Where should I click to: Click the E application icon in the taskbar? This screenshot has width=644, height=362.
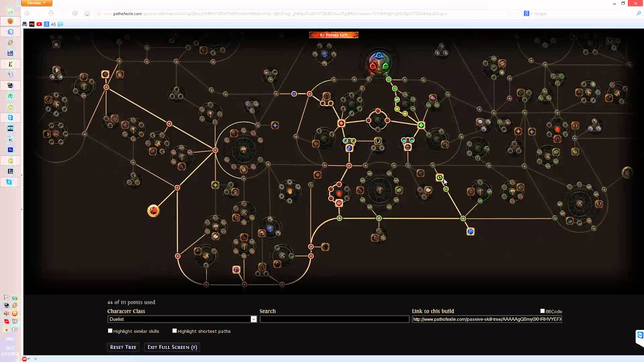10,64
